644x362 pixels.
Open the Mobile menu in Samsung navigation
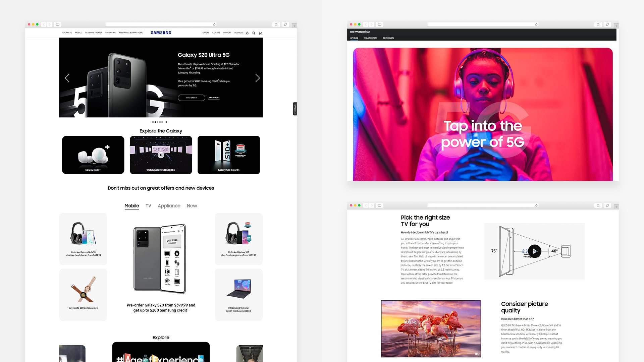pyautogui.click(x=78, y=33)
